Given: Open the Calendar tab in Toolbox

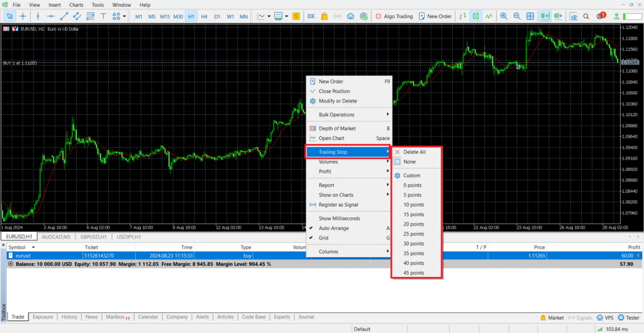Looking at the screenshot, I should [148, 317].
